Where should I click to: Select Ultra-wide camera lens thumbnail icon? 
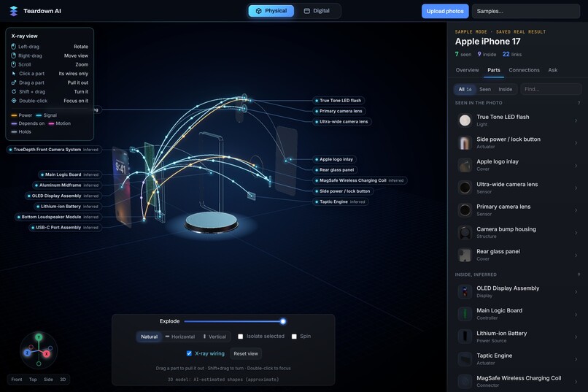(465, 188)
